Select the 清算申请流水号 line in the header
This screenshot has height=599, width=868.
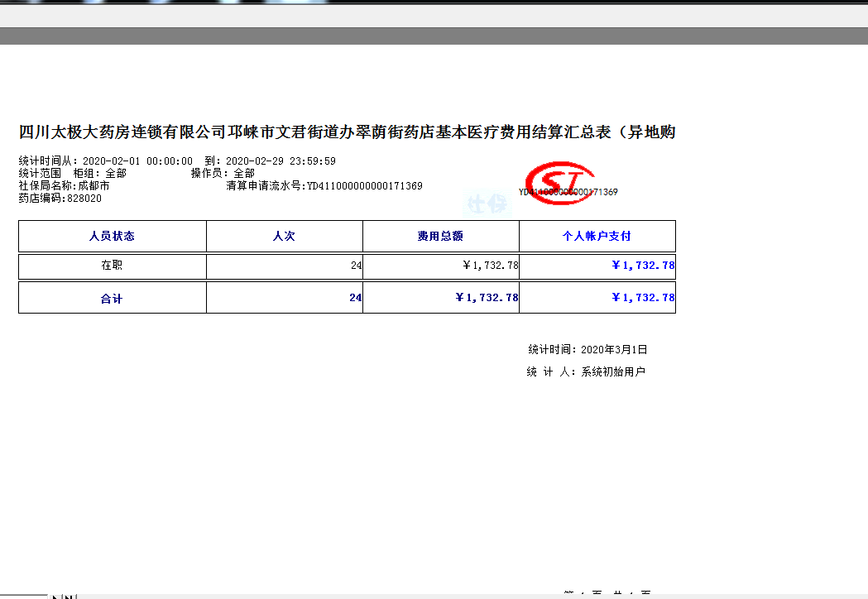(324, 185)
